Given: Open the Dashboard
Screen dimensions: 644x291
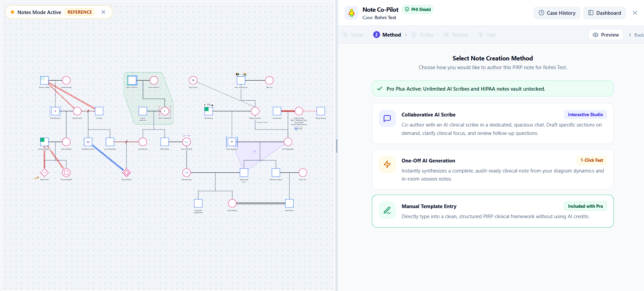Looking at the screenshot, I should coord(604,13).
